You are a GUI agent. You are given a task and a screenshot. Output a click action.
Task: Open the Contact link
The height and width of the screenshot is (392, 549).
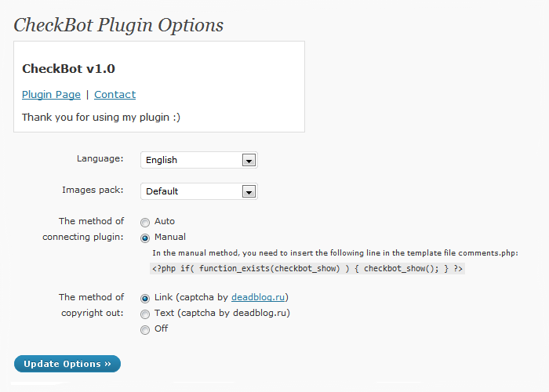click(x=115, y=95)
